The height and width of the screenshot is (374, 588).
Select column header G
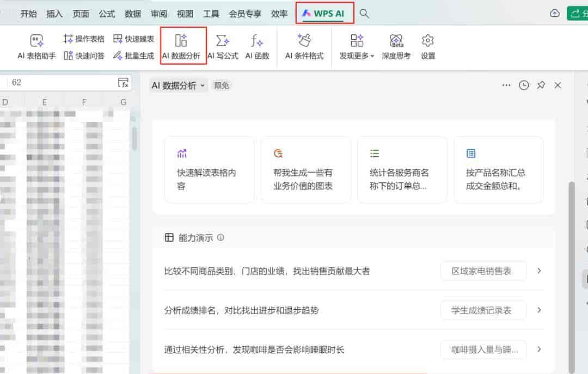123,102
